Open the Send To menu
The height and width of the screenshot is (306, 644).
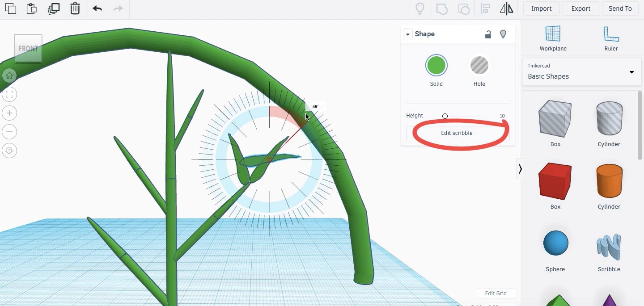pos(620,8)
